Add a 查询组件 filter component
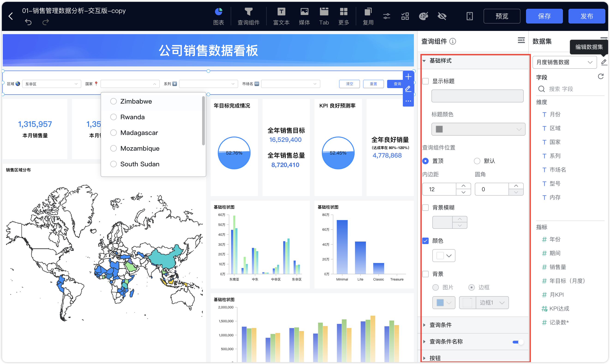This screenshot has width=610, height=364. 248,16
